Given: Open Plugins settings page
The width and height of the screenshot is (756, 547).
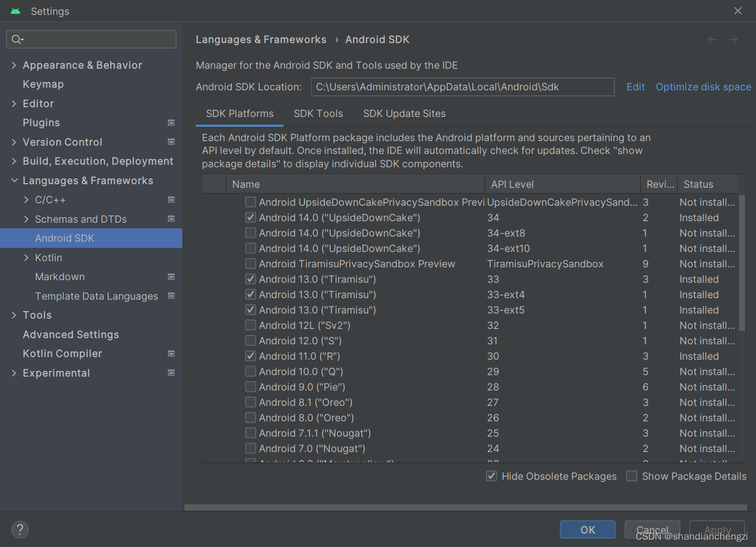Looking at the screenshot, I should pyautogui.click(x=41, y=123).
